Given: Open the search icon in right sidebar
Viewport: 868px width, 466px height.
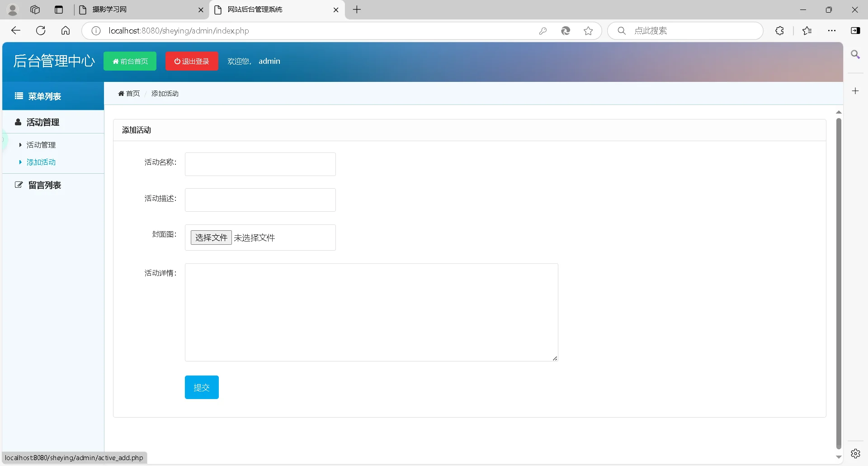Looking at the screenshot, I should (x=856, y=54).
